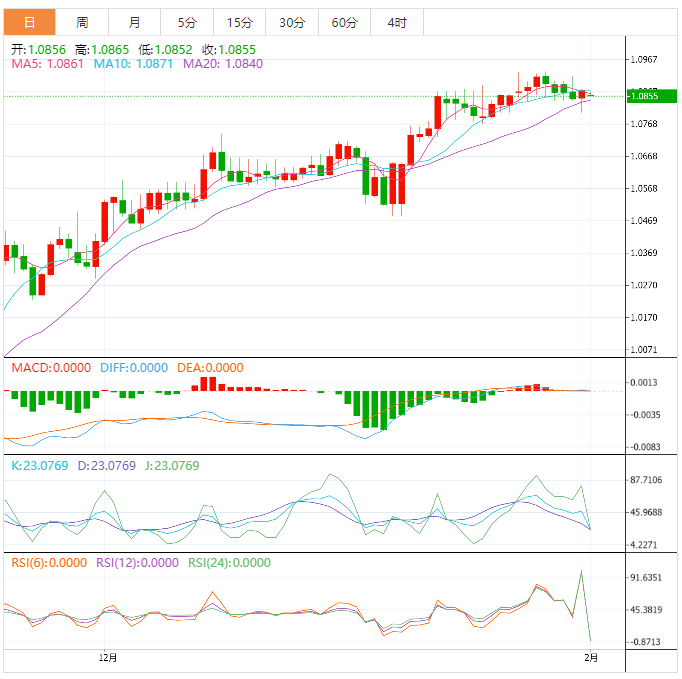This screenshot has width=682, height=679.
Task: Switch to the 4时 timeframe tab
Action: point(396,22)
